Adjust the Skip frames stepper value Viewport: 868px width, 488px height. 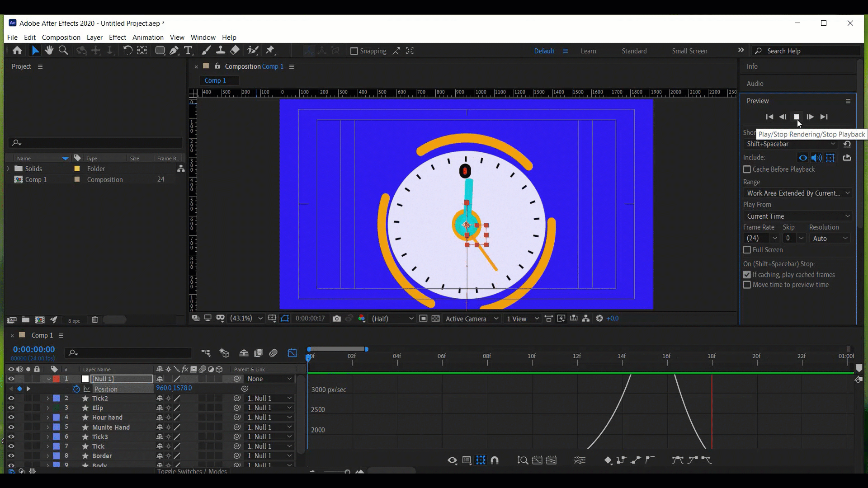tap(789, 238)
